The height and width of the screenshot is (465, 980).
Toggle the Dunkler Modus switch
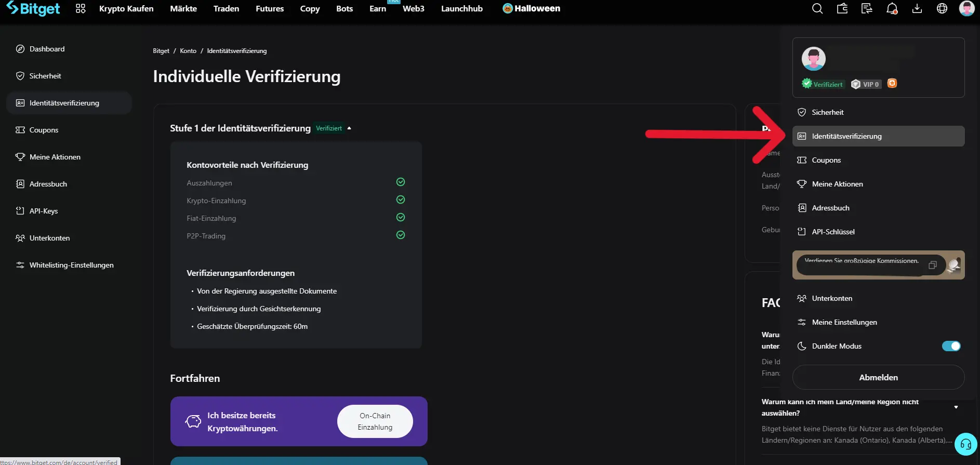click(x=951, y=346)
